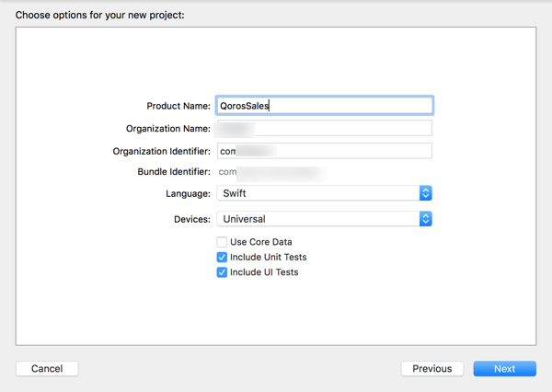The image size is (552, 392).
Task: Enable the Use Core Data checkbox
Action: tap(222, 242)
